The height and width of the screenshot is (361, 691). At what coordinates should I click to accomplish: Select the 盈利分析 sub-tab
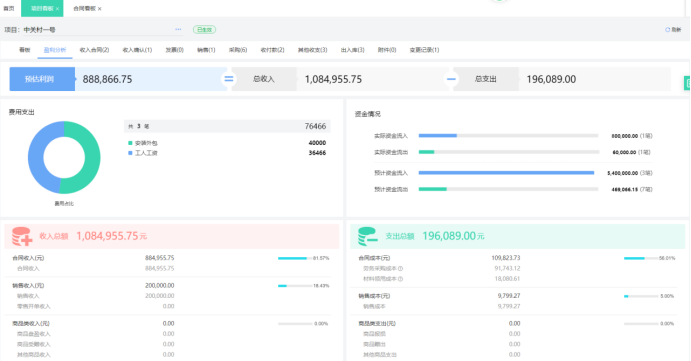pos(55,50)
